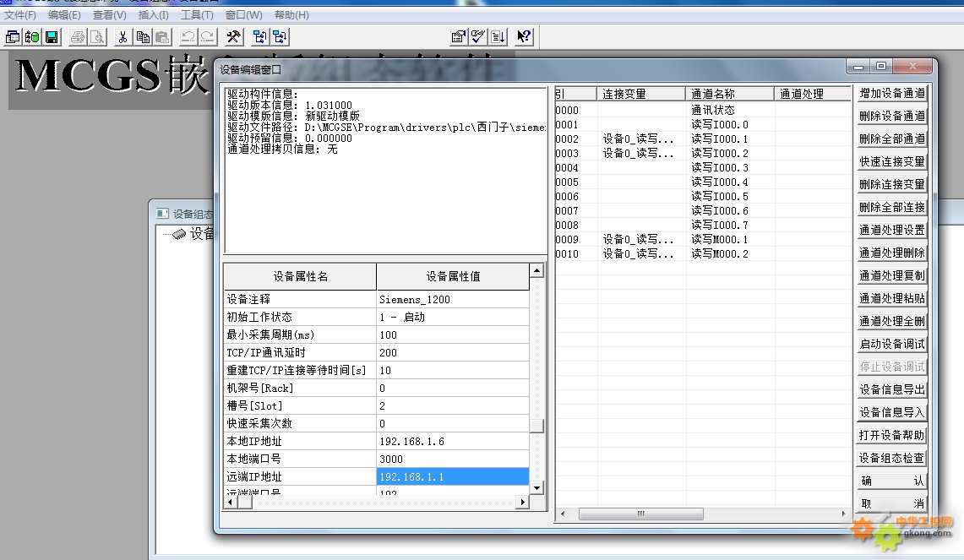Open the 工具(T) menu

pyautogui.click(x=197, y=14)
